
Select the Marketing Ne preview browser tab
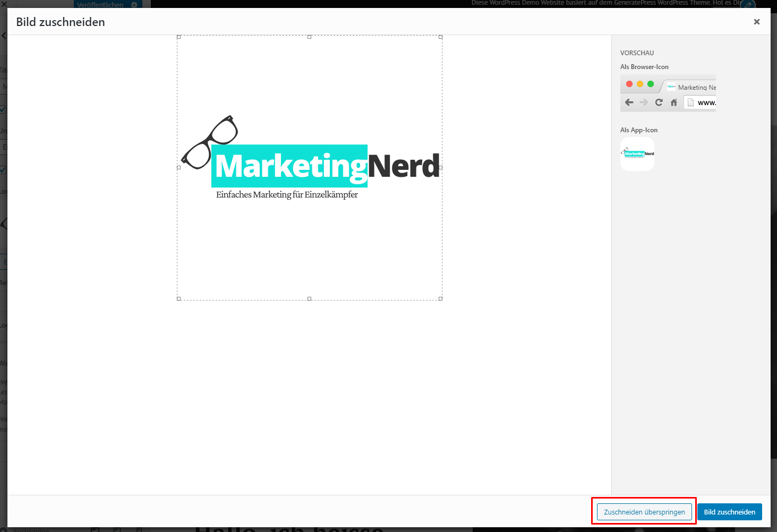pos(689,87)
